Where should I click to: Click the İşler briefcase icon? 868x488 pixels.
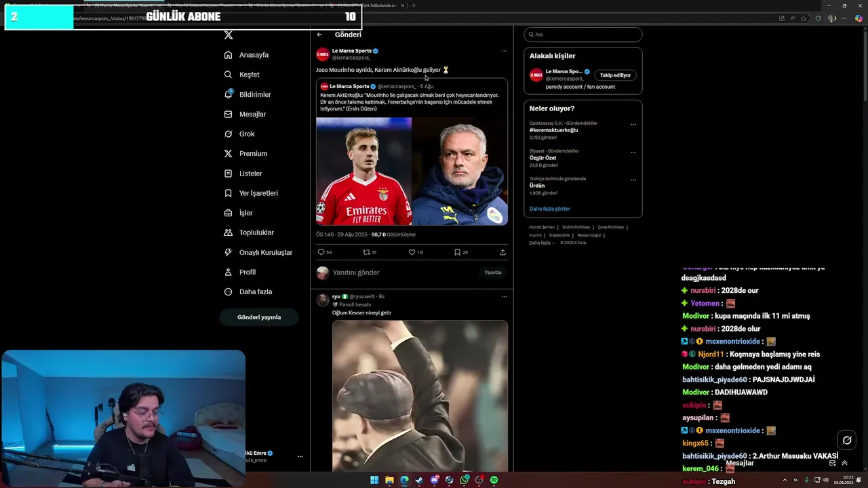tap(228, 213)
